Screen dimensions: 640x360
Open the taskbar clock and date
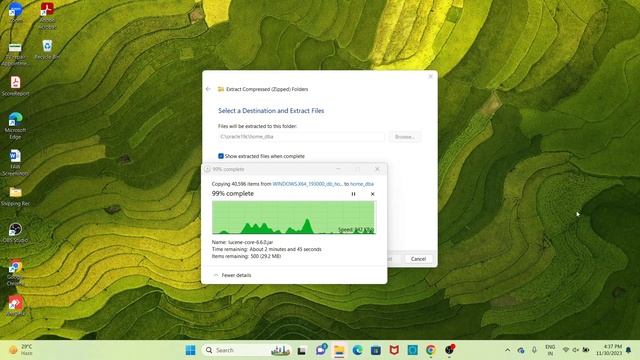pyautogui.click(x=609, y=350)
